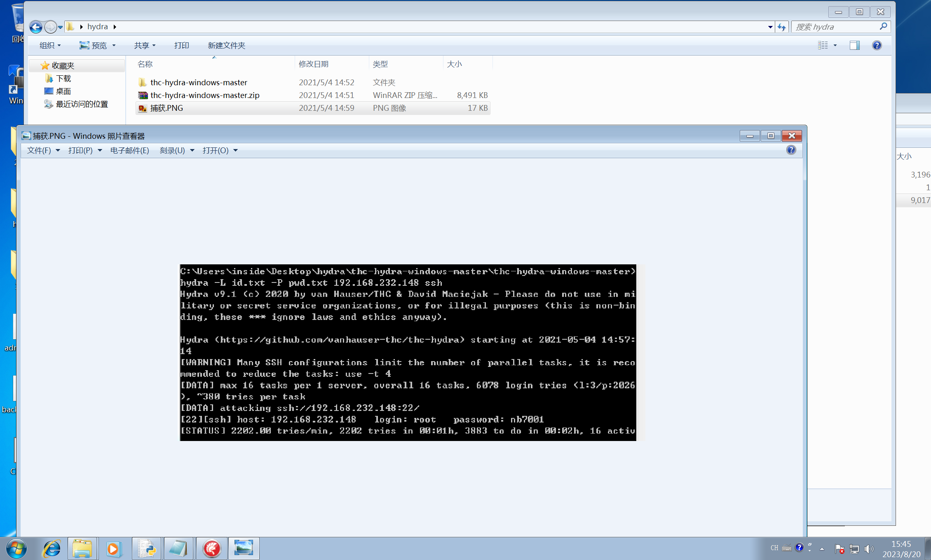This screenshot has width=931, height=560.
Task: Click 电子邮件(E) in Photo Viewer
Action: coord(129,150)
